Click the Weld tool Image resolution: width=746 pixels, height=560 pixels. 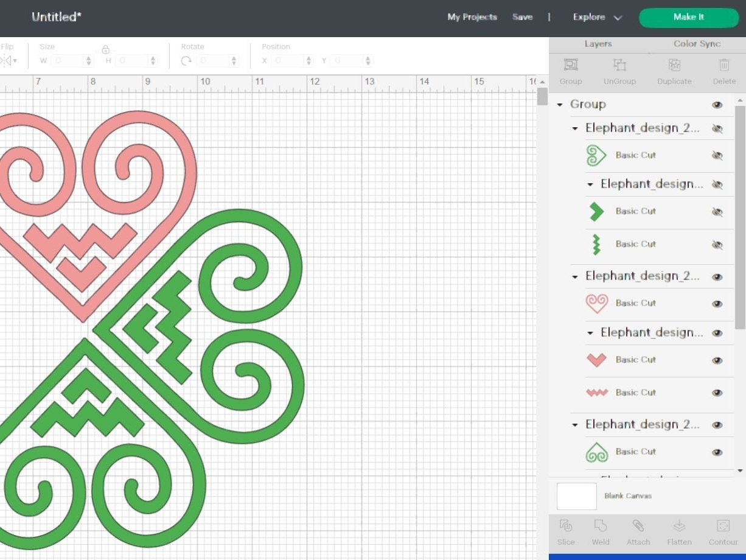click(601, 531)
